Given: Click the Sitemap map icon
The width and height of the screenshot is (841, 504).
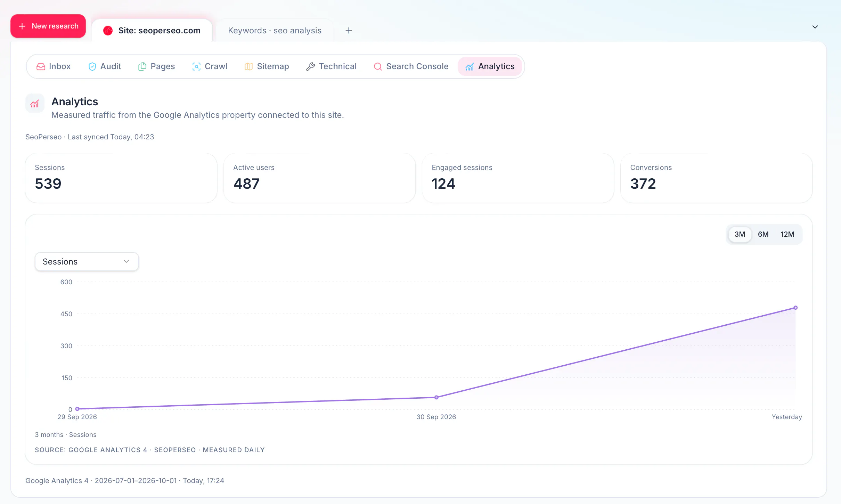Looking at the screenshot, I should pyautogui.click(x=248, y=66).
